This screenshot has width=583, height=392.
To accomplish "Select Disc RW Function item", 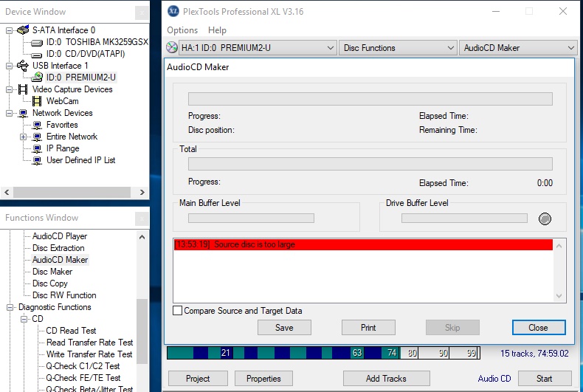I will coord(64,295).
